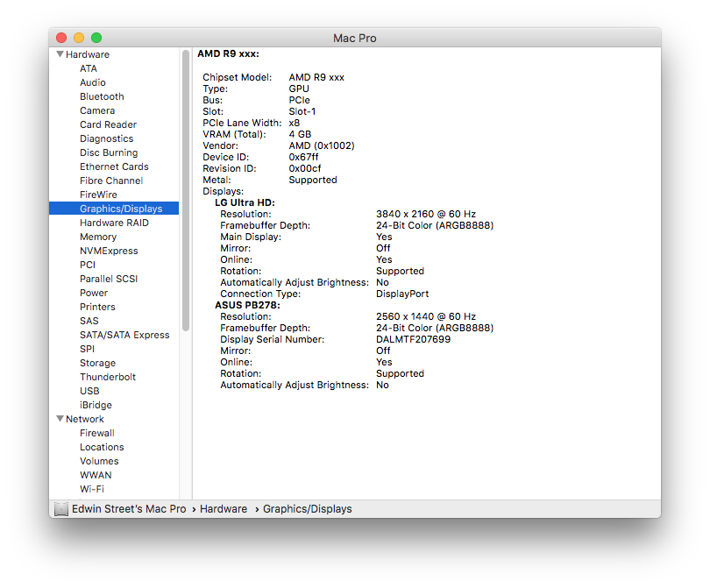This screenshot has width=710, height=588.
Task: Click the computer icon in path bar
Action: point(61,509)
